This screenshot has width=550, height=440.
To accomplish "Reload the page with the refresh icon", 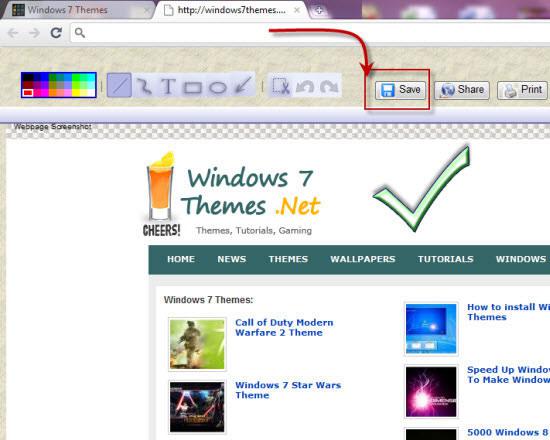I will pyautogui.click(x=56, y=33).
